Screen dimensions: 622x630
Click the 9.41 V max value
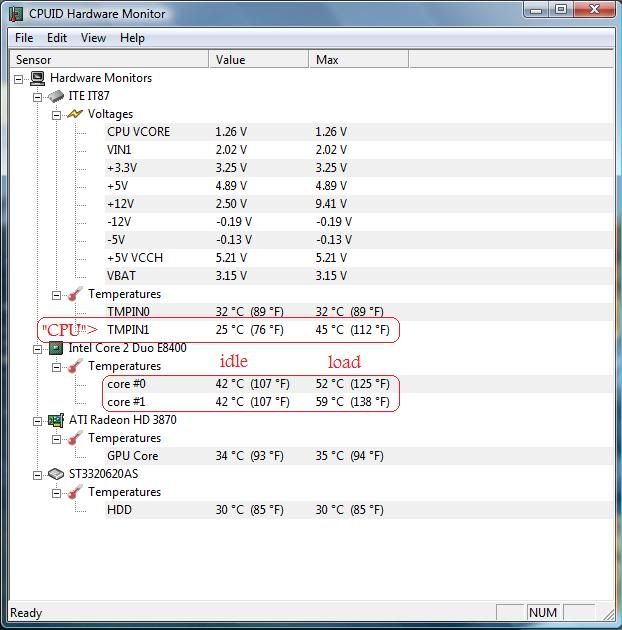point(331,204)
